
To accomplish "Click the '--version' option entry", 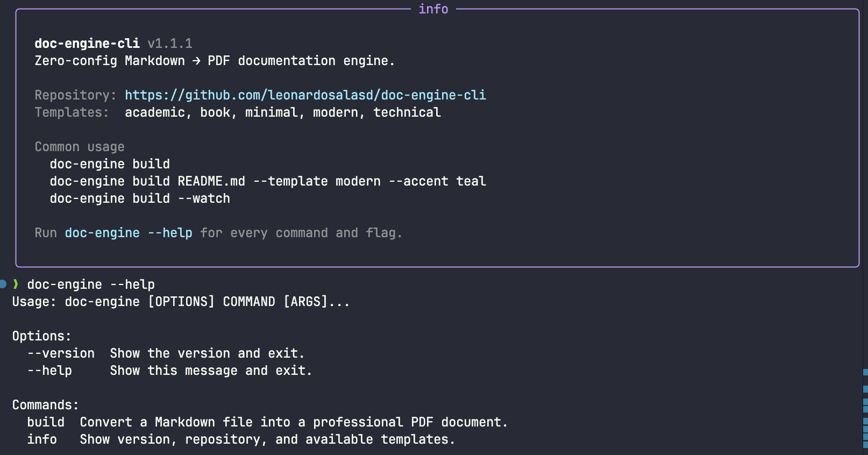I will pyautogui.click(x=61, y=353).
